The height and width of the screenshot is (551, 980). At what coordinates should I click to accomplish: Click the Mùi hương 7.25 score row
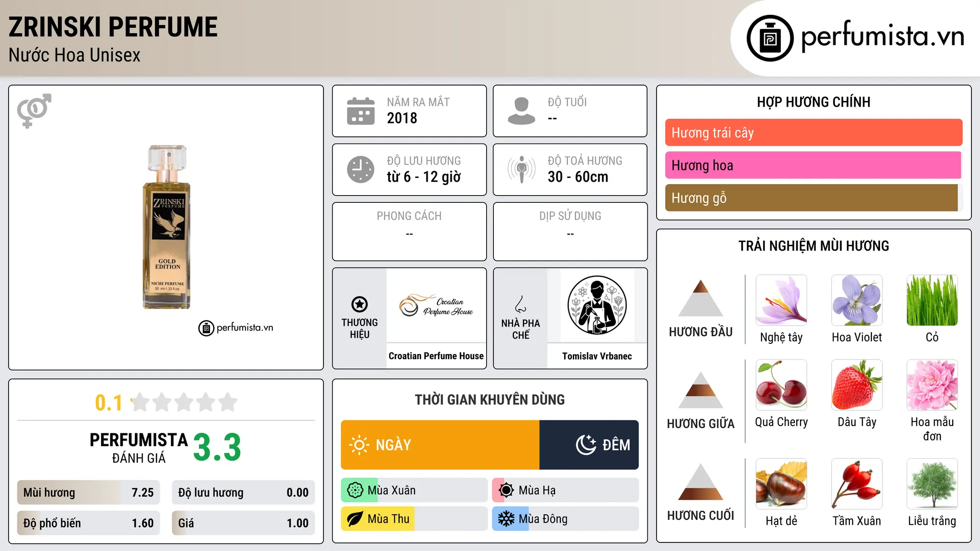[x=89, y=493]
